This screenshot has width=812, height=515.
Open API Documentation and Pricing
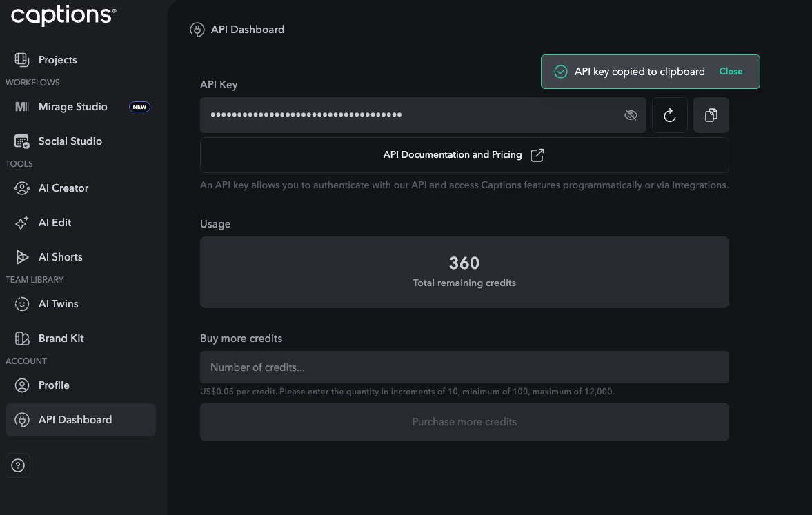pyautogui.click(x=464, y=154)
